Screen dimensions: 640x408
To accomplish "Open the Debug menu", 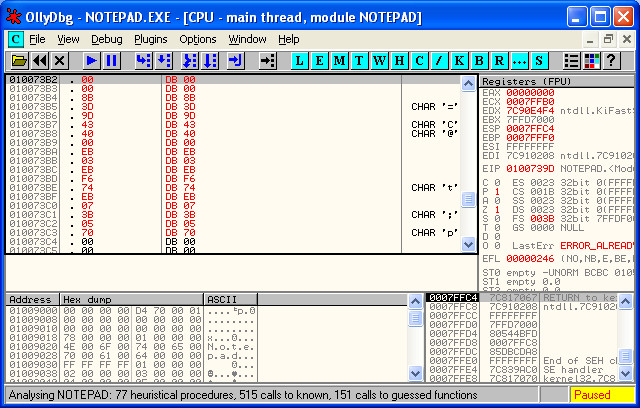I will tap(107, 40).
